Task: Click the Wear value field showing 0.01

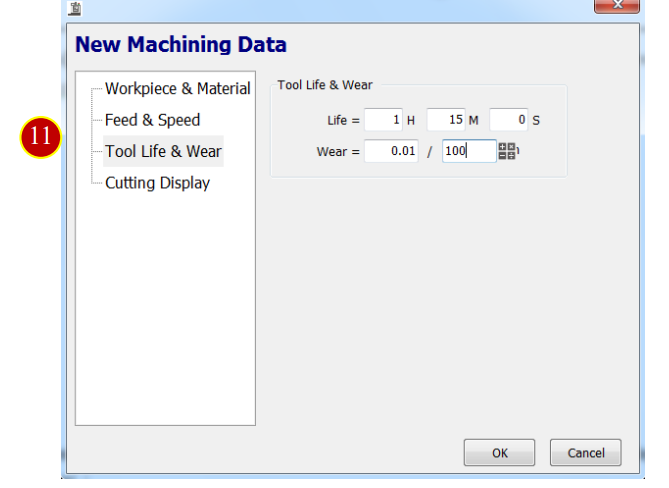Action: pos(391,151)
